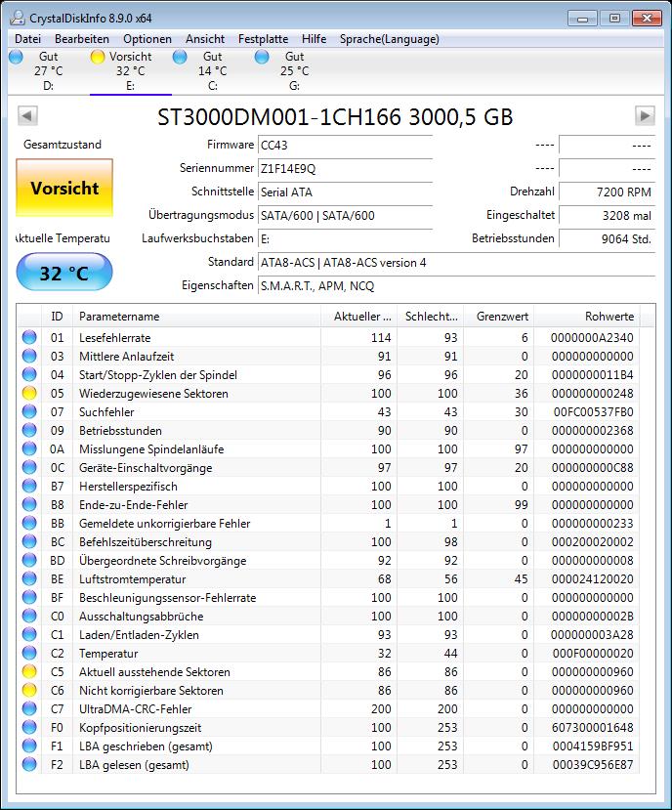Screen dimensions: 672x810
Task: Click status icon of Misslungene Spindelanläufe row
Action: (x=29, y=448)
